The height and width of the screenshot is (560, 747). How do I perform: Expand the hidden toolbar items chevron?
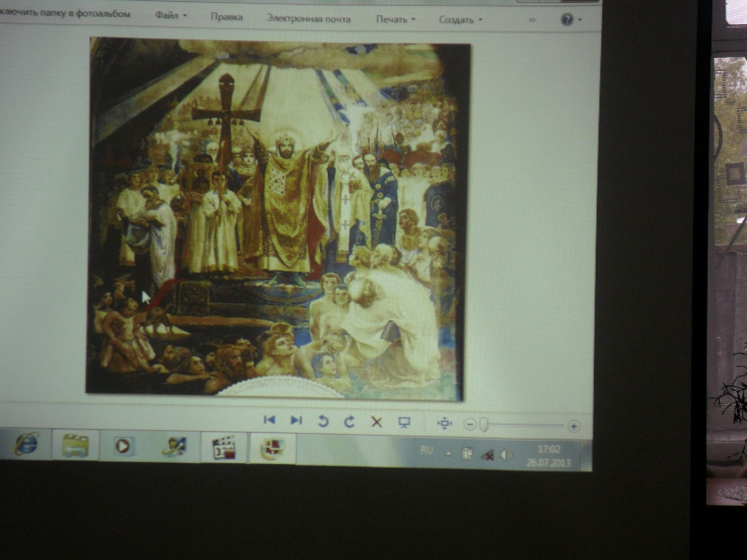tap(532, 20)
